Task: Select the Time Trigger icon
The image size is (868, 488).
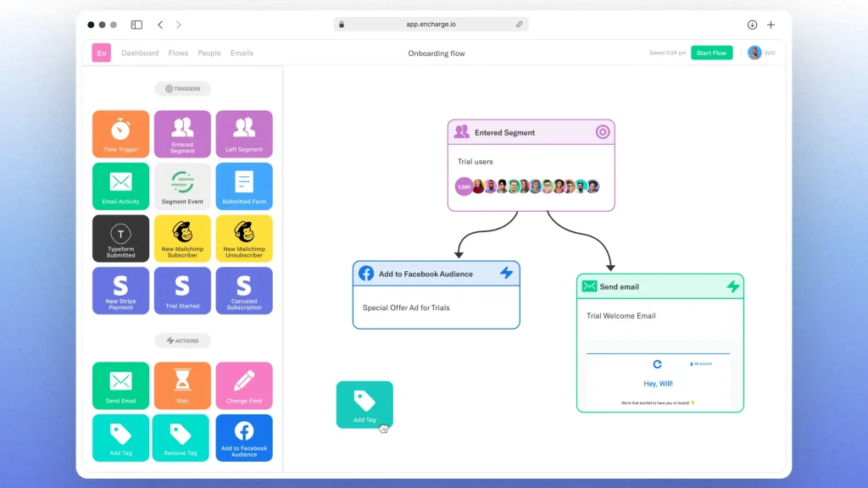Action: pyautogui.click(x=120, y=133)
